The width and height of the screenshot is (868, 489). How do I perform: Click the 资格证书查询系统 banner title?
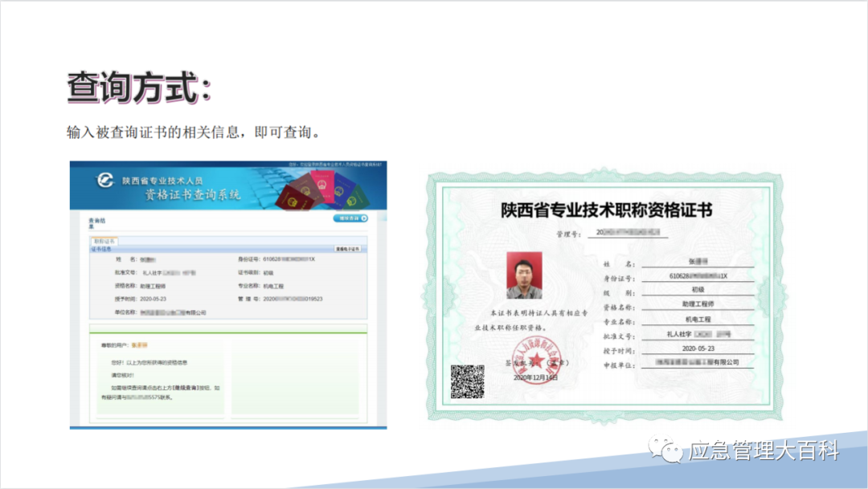coord(193,194)
